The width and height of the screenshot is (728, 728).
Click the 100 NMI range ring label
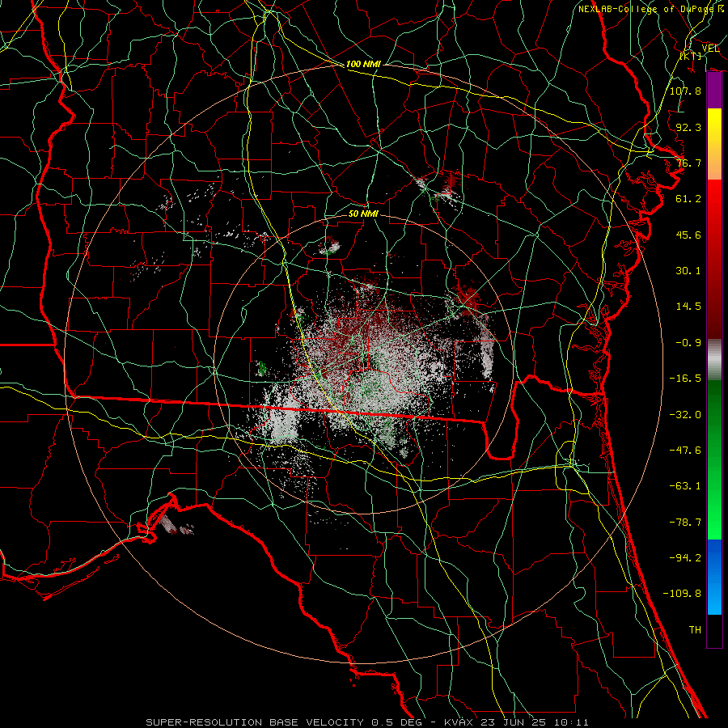363,64
